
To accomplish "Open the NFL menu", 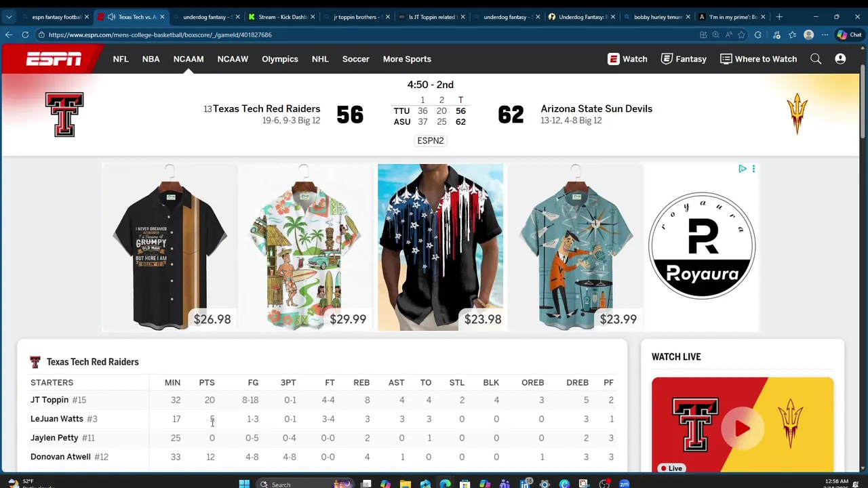I will [x=121, y=59].
